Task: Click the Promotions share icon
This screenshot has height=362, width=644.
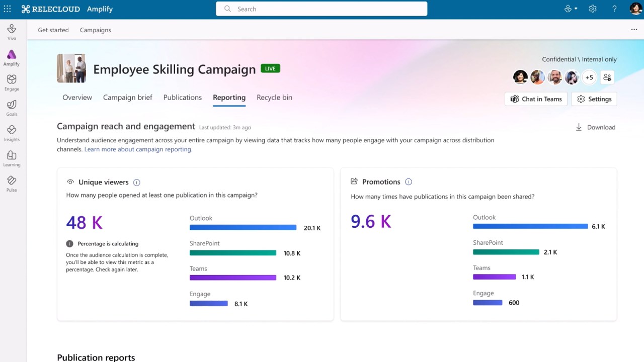Action: 354,182
